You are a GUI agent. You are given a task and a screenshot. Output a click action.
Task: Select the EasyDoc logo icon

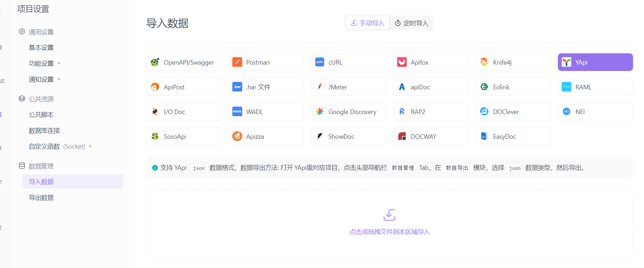[484, 136]
